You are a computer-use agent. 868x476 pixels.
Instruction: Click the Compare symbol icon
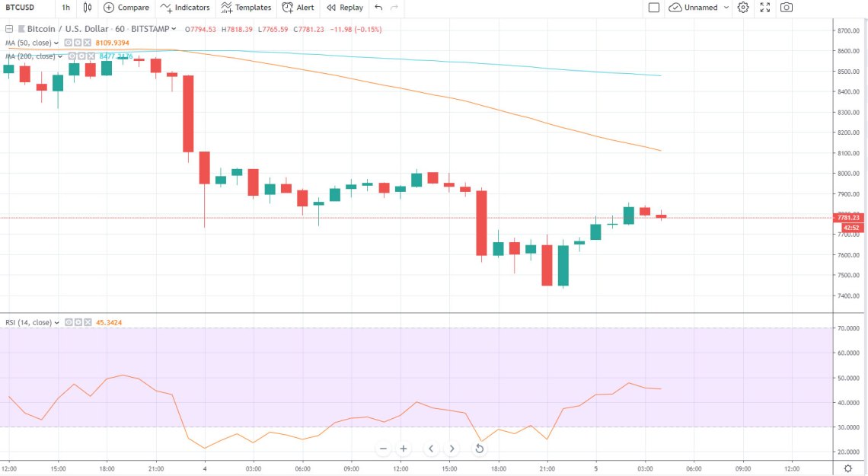[126, 8]
